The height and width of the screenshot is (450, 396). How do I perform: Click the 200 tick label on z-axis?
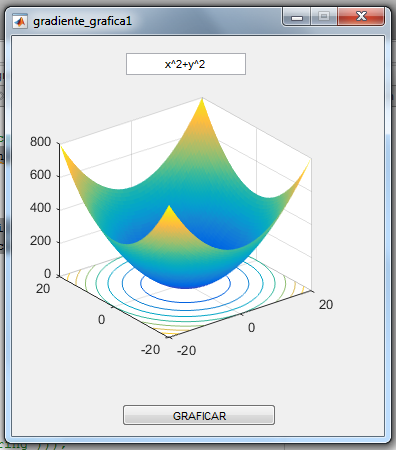point(40,241)
